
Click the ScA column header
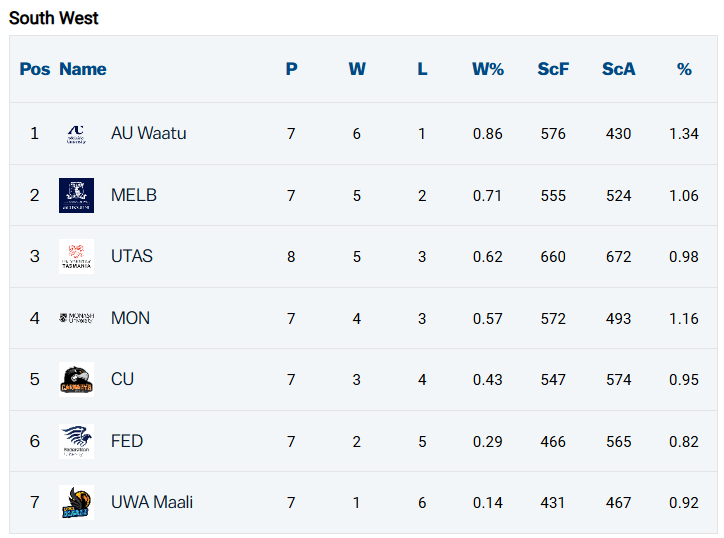[x=619, y=69]
